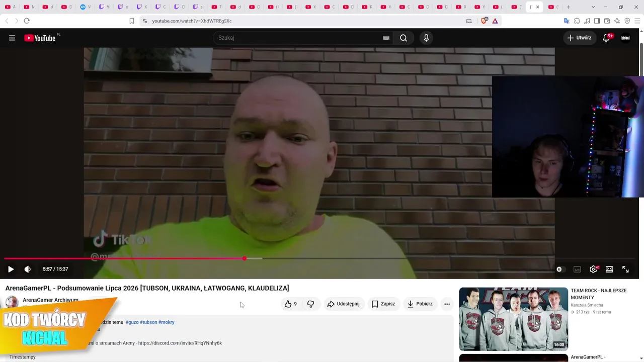Click the youtube.com address bar URL
The height and width of the screenshot is (362, 644).
(x=192, y=21)
